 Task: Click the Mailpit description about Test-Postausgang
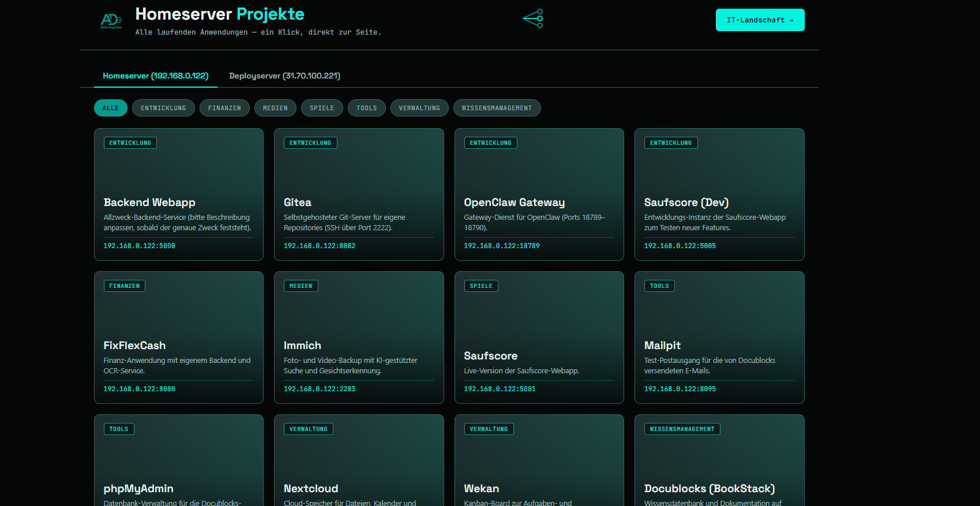(x=710, y=366)
